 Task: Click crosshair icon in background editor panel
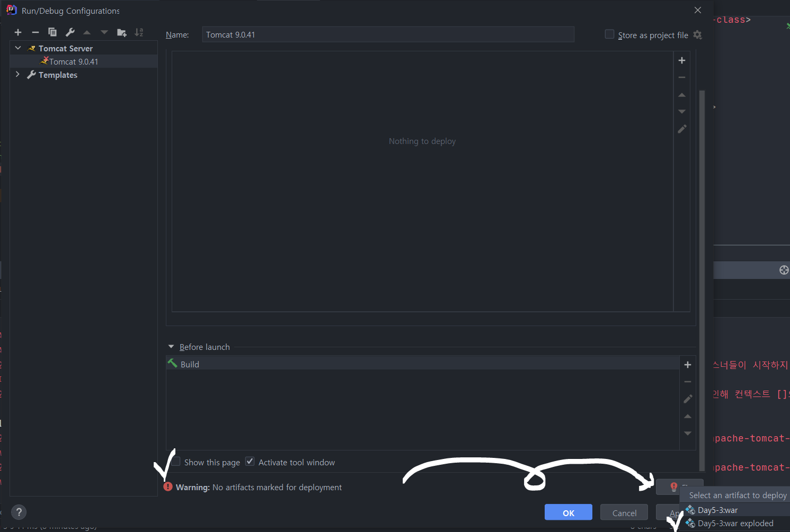click(x=784, y=270)
